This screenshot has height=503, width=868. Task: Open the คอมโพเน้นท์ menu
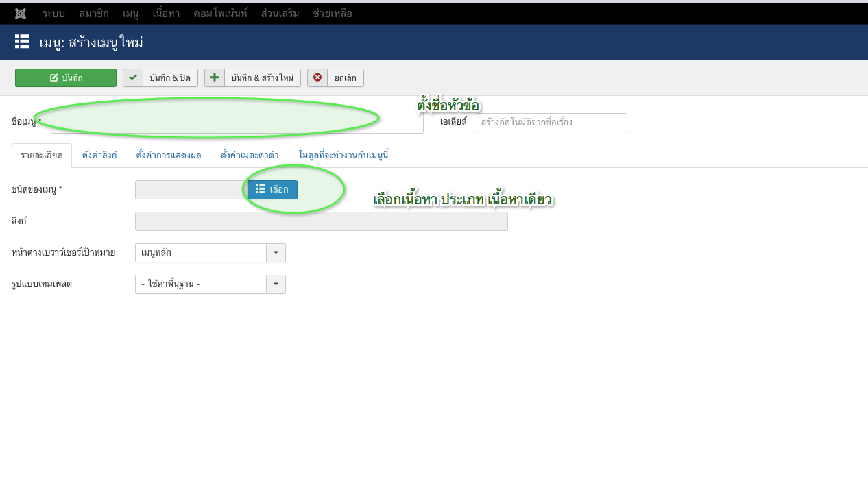pyautogui.click(x=220, y=14)
